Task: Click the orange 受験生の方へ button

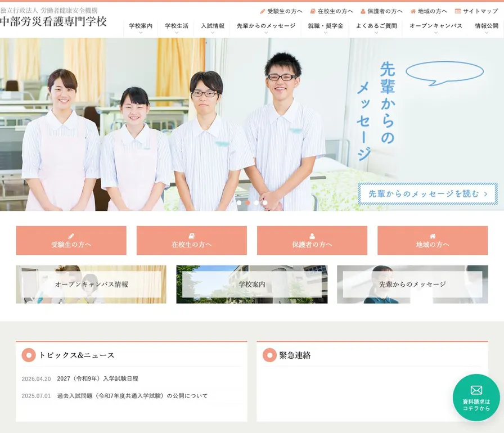Action: 71,240
